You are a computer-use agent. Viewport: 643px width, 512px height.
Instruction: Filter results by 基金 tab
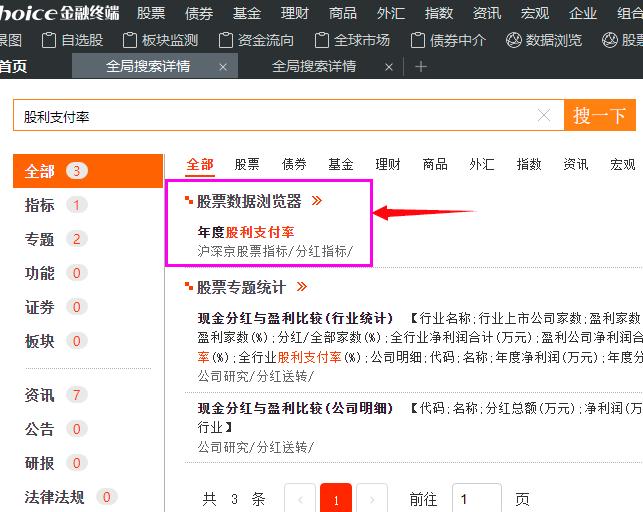click(341, 164)
